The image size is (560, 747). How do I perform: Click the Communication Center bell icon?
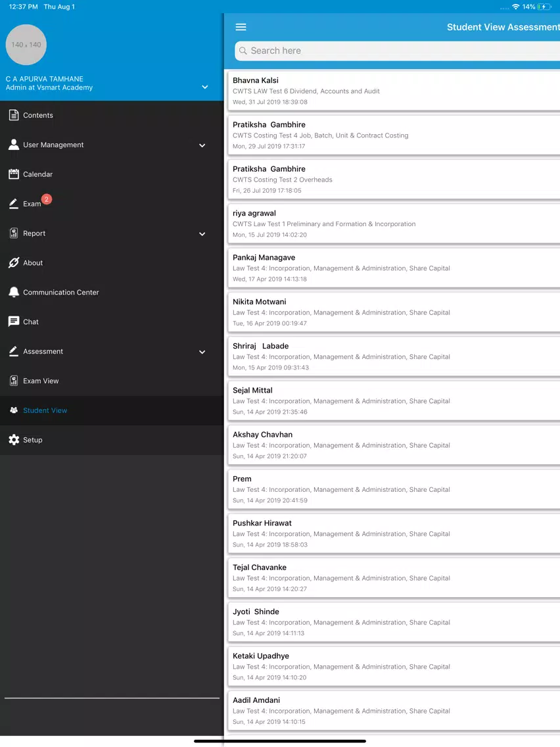[14, 292]
